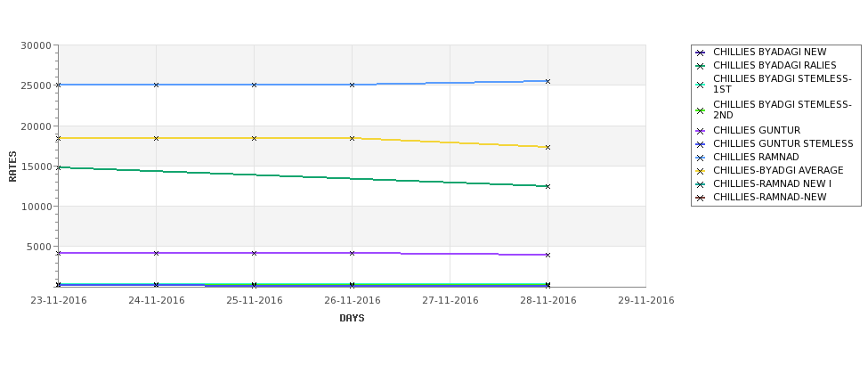
Task: Select the CHILLIES-RAMNAD NEW I legend label
Action: [772, 183]
